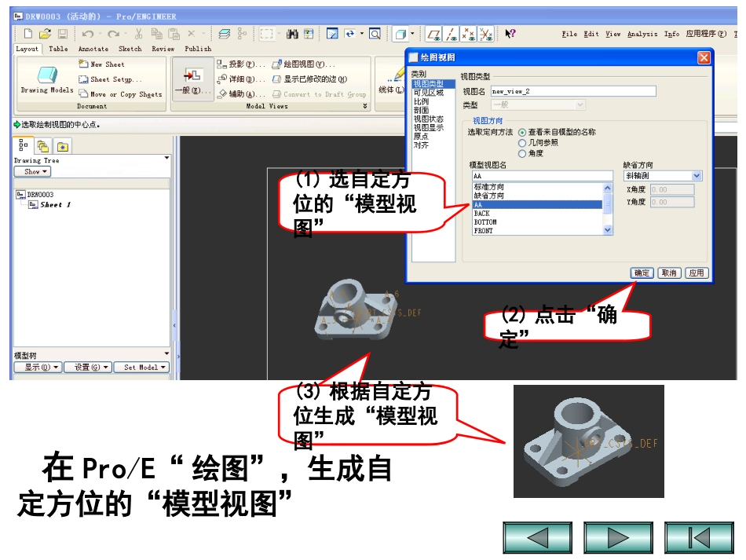The width and height of the screenshot is (746, 560).
Task: Click the 应用 button in dialog
Action: point(697,273)
